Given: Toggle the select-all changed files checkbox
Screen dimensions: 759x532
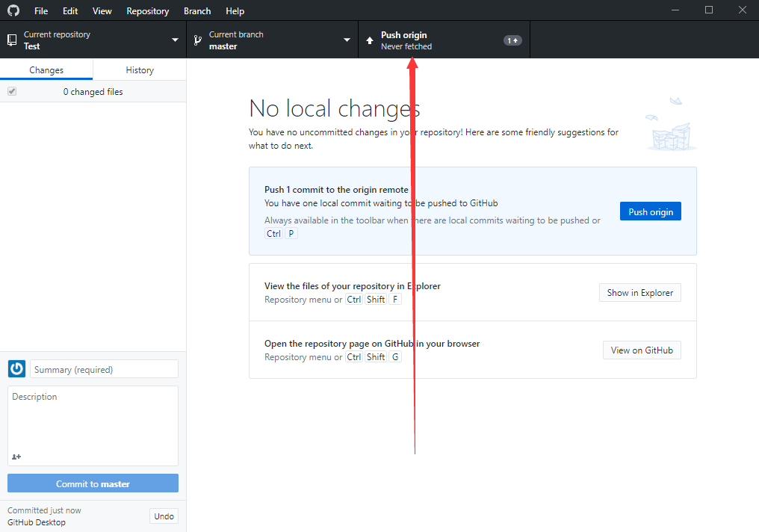Looking at the screenshot, I should click(x=12, y=91).
